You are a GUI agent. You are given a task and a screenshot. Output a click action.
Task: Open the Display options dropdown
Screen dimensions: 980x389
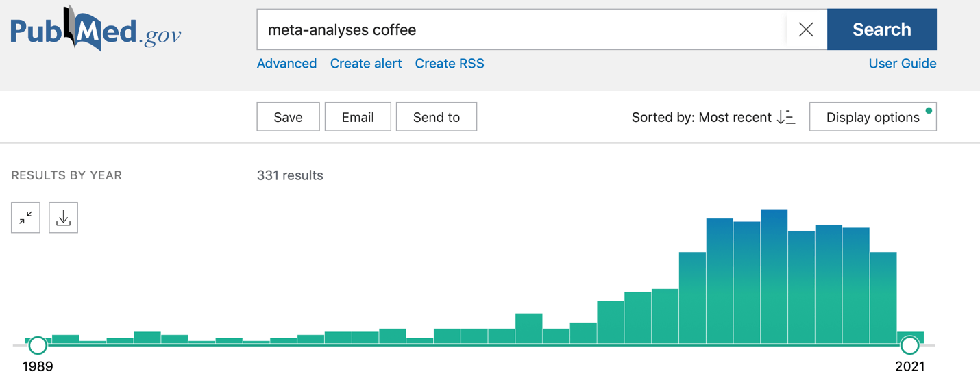(x=872, y=117)
